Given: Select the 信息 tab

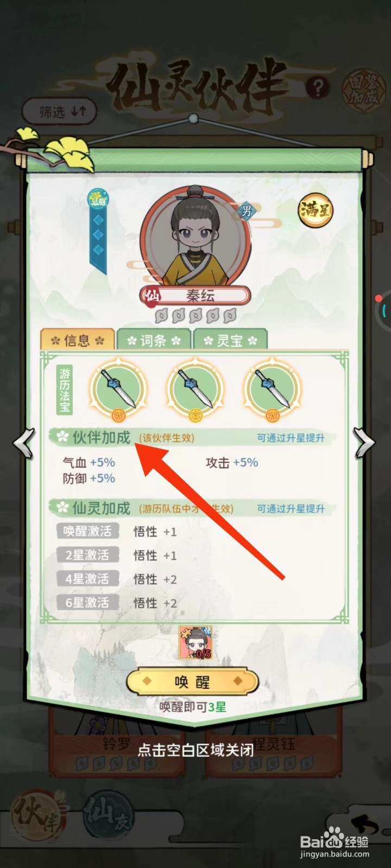Looking at the screenshot, I should [x=77, y=340].
